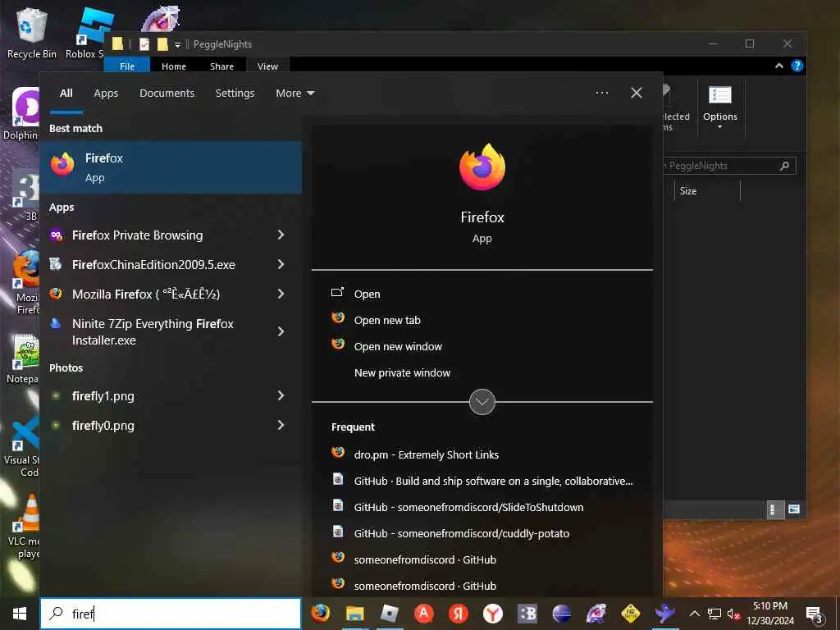
Task: Click Search PeggleNights box
Action: 728,166
